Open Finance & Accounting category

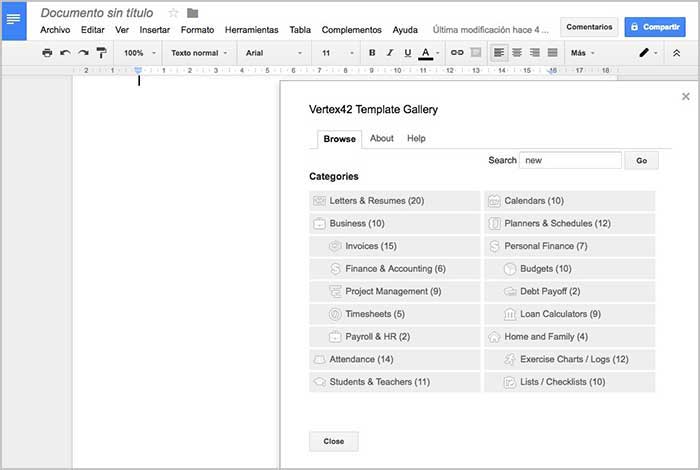pyautogui.click(x=395, y=269)
